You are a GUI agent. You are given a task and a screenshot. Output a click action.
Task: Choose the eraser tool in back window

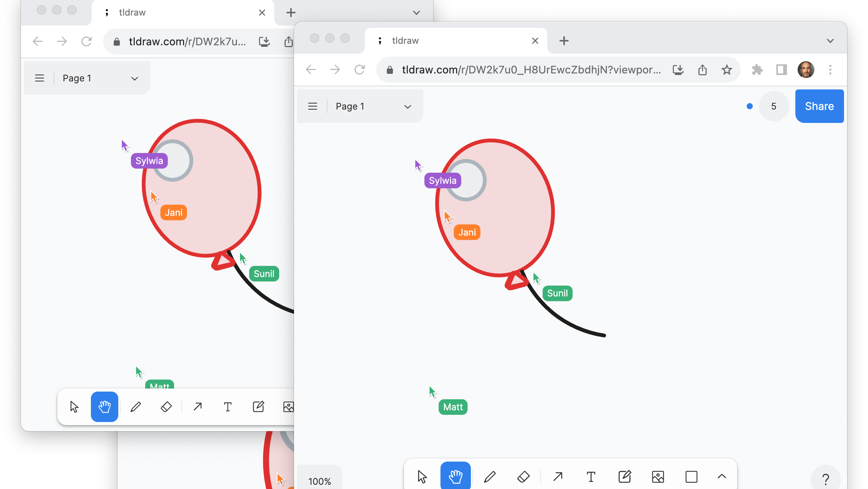166,407
